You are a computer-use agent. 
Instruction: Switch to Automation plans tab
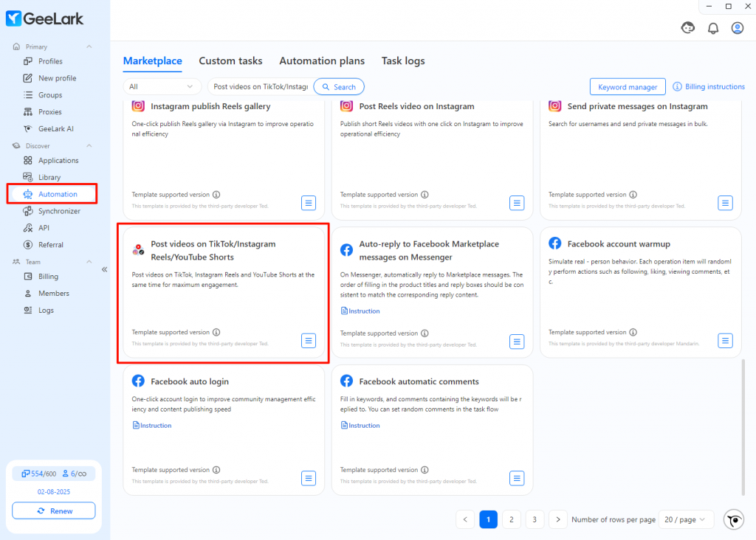tap(322, 60)
